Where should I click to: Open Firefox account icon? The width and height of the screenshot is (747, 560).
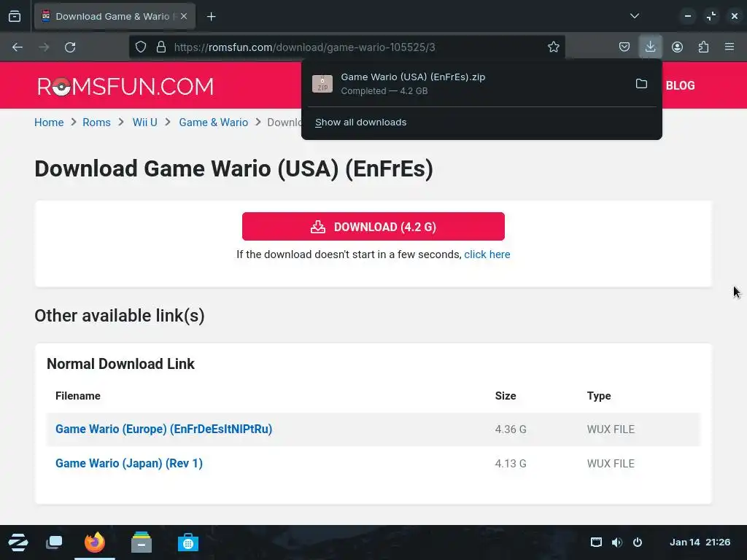[x=677, y=47]
